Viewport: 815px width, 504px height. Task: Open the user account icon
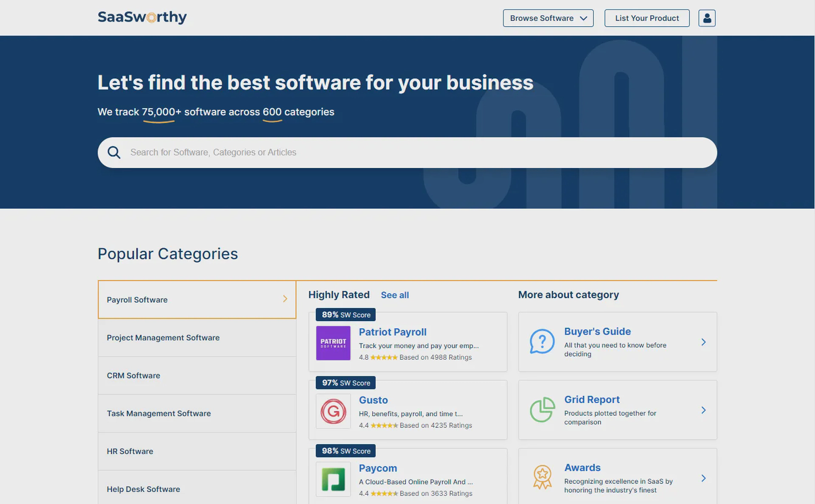click(707, 18)
